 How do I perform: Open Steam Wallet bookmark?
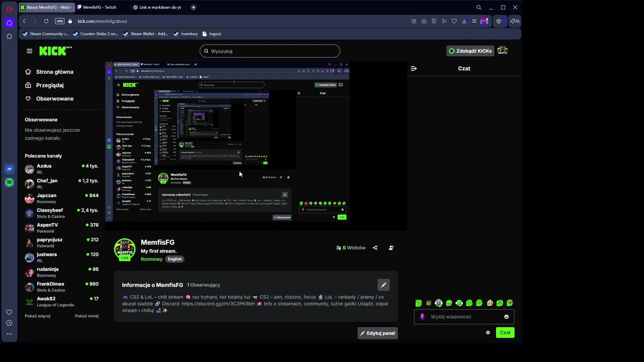coord(145,34)
